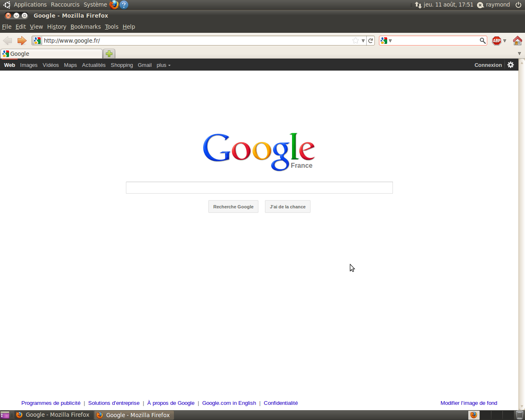Open the Help menu
Viewport: 525px width, 420px height.
pos(129,27)
